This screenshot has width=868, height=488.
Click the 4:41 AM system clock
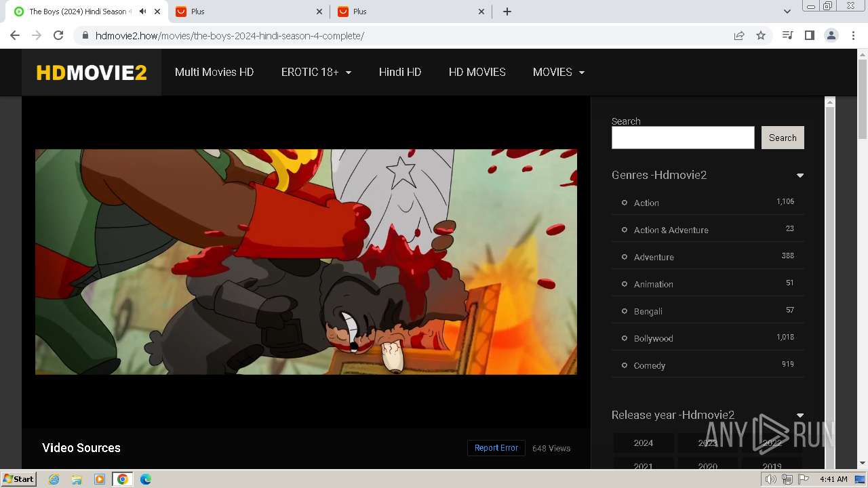[x=833, y=479]
